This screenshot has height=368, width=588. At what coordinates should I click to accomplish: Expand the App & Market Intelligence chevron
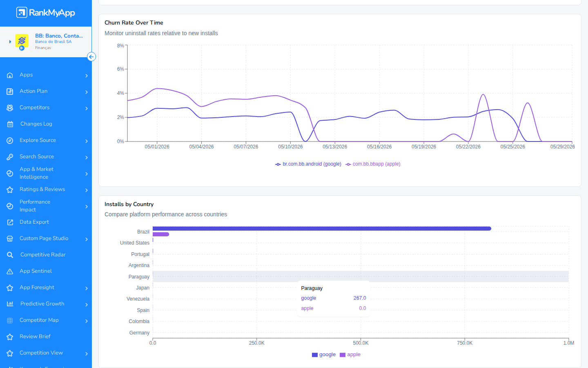[87, 174]
